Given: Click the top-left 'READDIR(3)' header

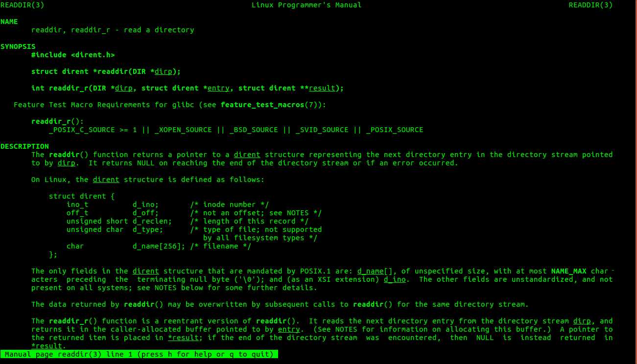Looking at the screenshot, I should pos(22,5).
